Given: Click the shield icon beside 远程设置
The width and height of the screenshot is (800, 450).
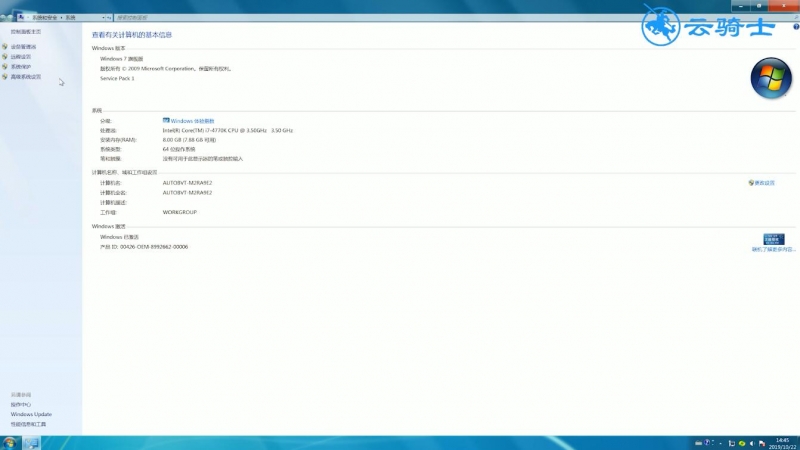Looking at the screenshot, I should [5, 57].
